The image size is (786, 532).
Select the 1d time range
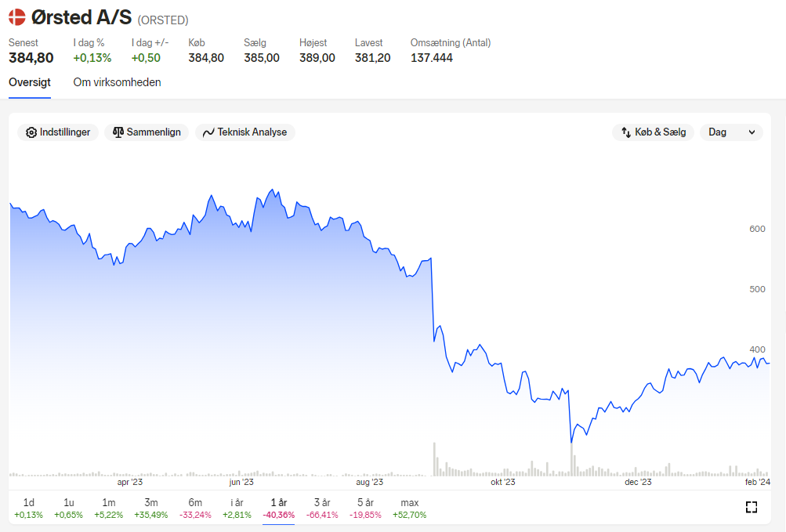tap(28, 508)
